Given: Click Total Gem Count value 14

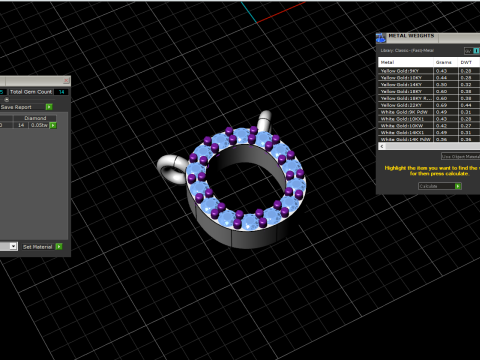Looking at the screenshot, I should click(x=62, y=92).
